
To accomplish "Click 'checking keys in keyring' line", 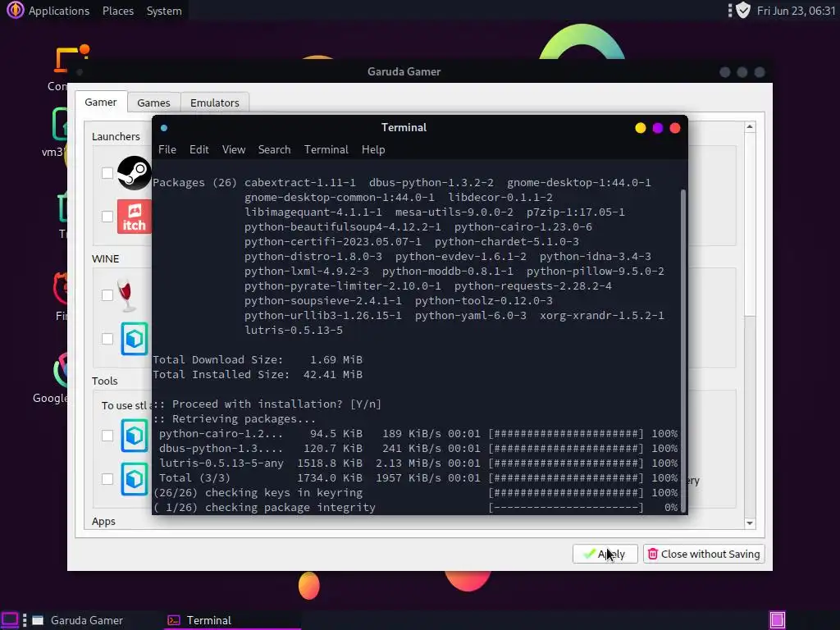I will (x=416, y=492).
